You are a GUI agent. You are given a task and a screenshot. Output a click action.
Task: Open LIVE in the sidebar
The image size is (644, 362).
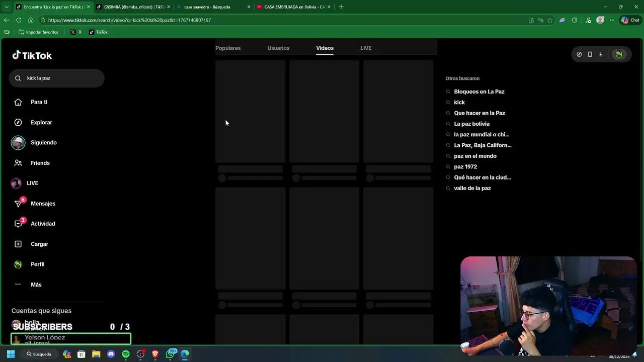[32, 183]
